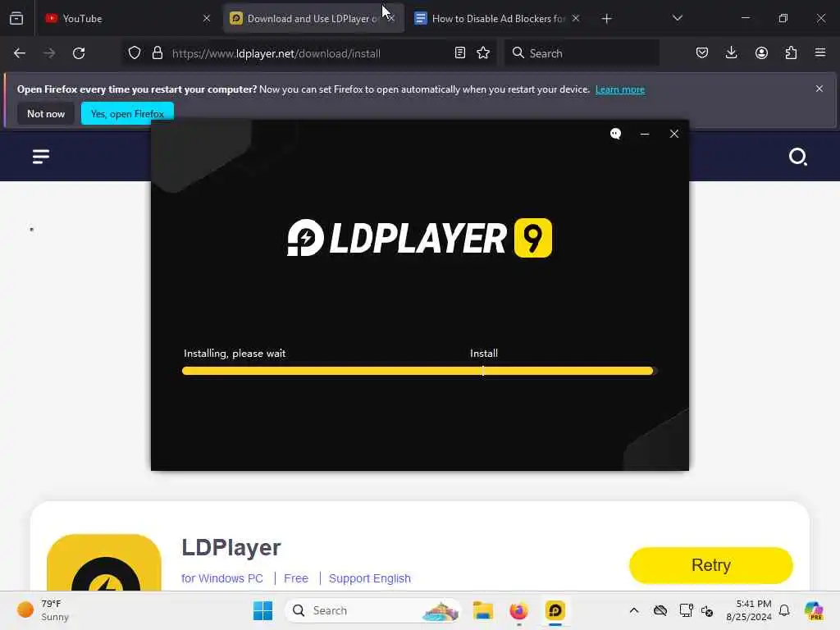Close the How to Disable Ad Blockers tab

coord(576,18)
